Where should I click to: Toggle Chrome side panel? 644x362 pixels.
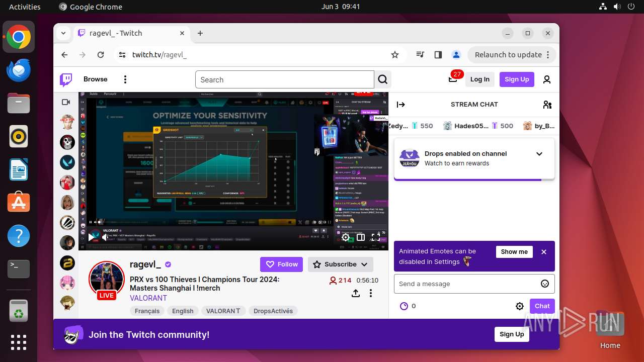click(438, 55)
